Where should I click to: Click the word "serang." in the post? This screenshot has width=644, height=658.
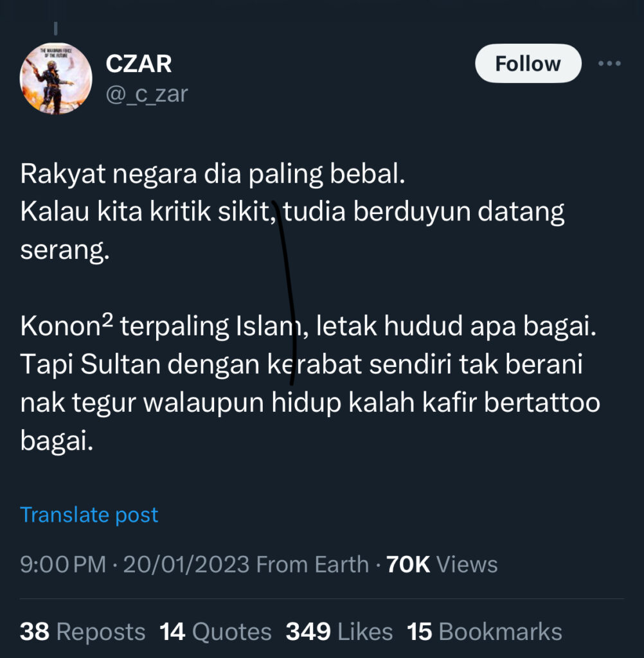[x=65, y=250]
